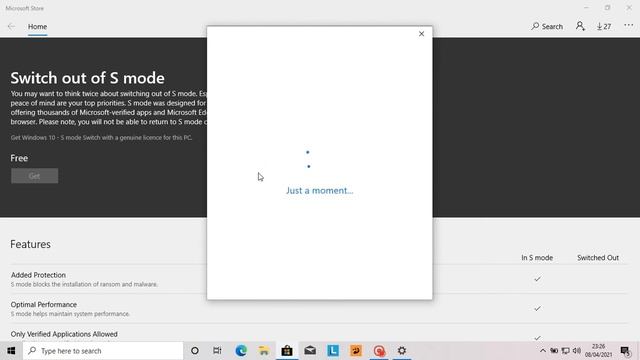
Task: Click the Added Protection feature row
Action: pos(318,279)
